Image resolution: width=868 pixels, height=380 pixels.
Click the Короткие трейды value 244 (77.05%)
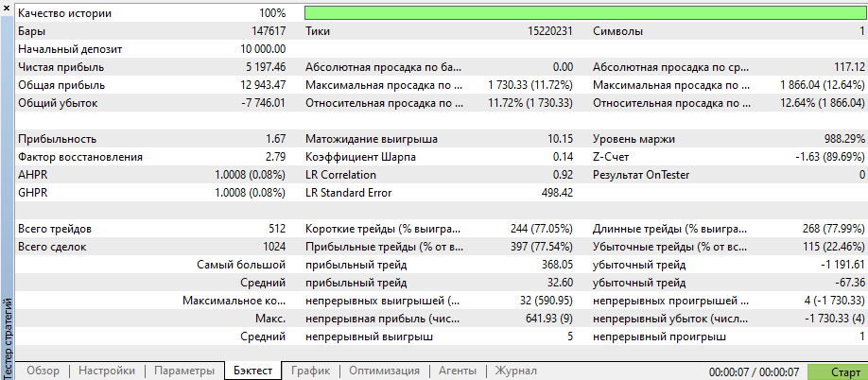[541, 229]
